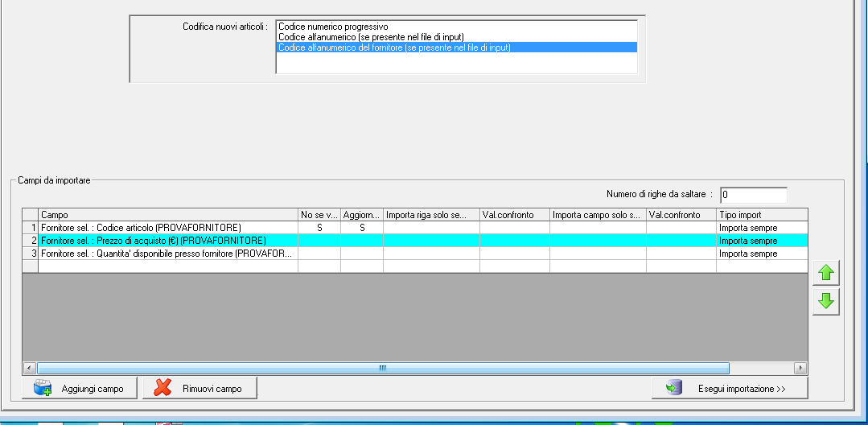This screenshot has width=868, height=425.
Task: Click row header number 3 in the grid
Action: (31, 254)
